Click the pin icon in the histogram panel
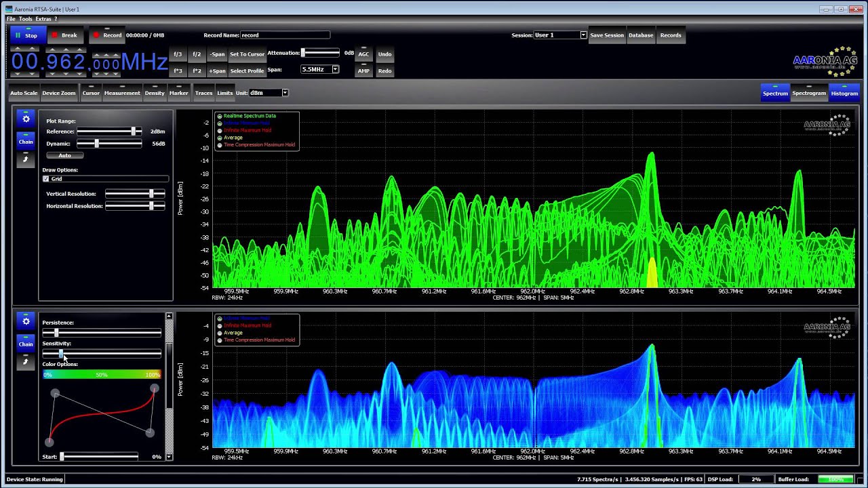This screenshot has height=488, width=868. (26, 362)
